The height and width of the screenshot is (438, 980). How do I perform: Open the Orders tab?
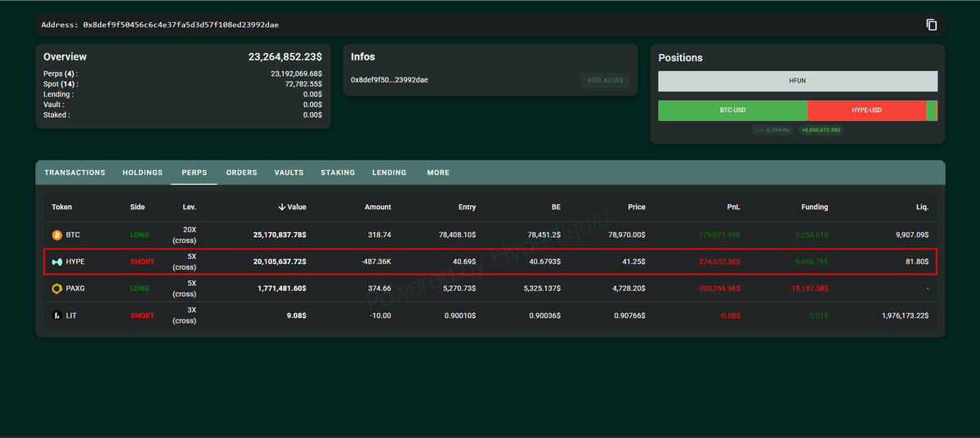tap(241, 172)
